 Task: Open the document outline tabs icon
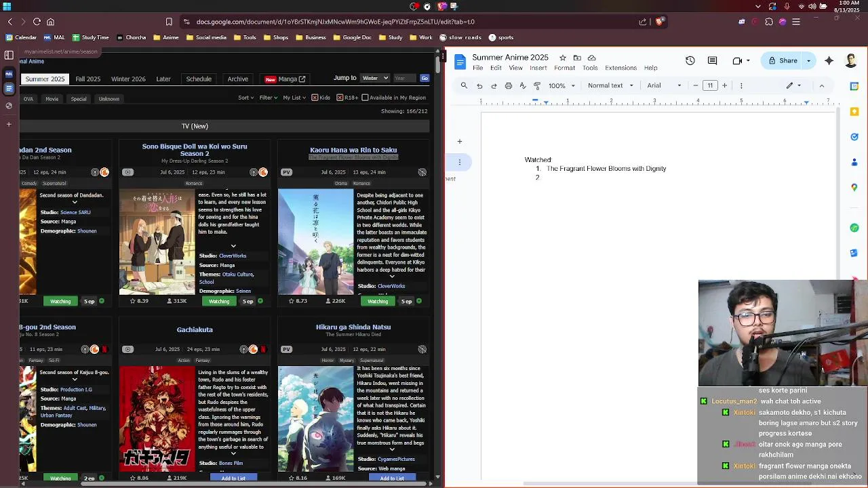pos(459,162)
